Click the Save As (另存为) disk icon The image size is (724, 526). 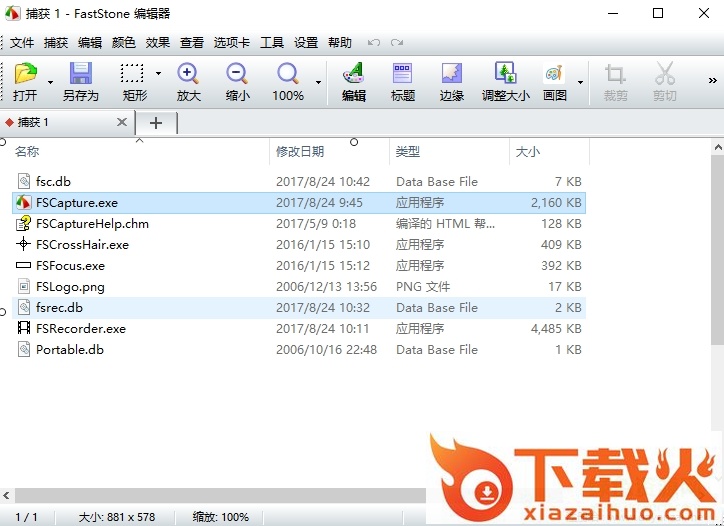(80, 74)
